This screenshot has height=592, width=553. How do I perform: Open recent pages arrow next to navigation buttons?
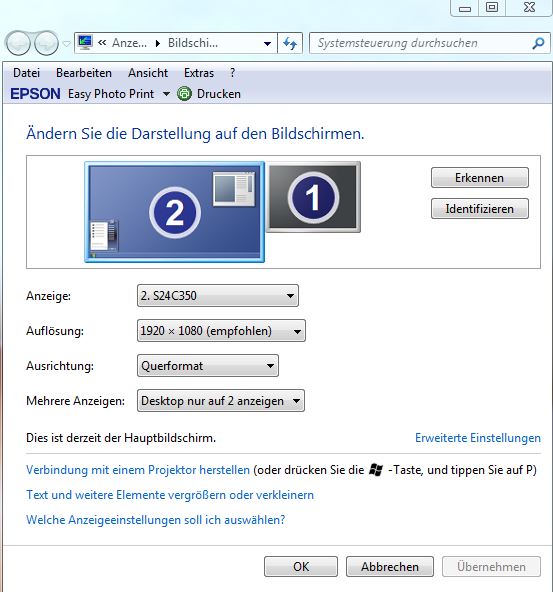coord(66,44)
